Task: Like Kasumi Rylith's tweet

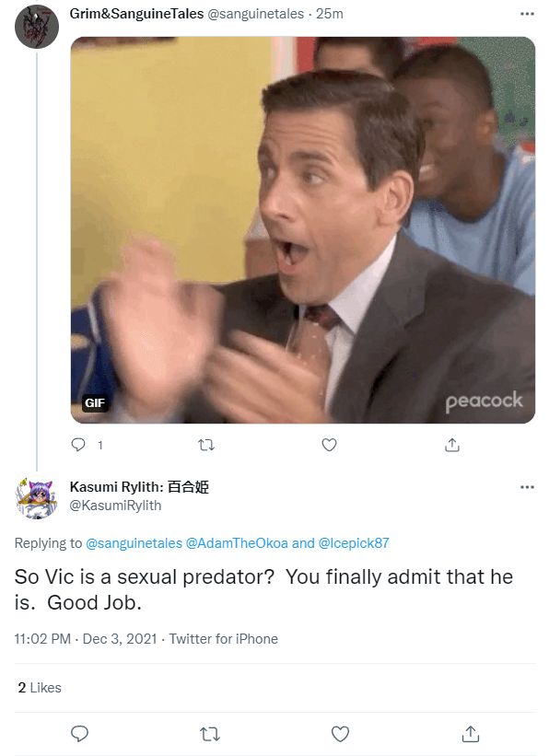Action: click(x=340, y=734)
